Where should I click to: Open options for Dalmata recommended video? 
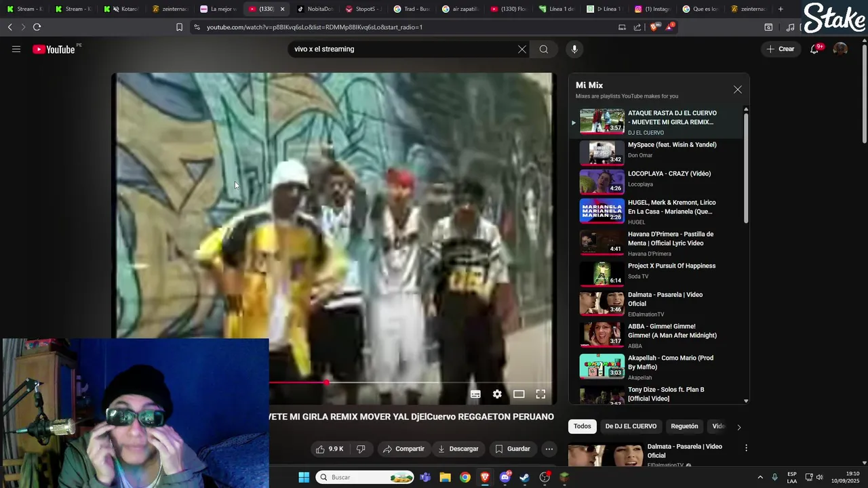[746, 448]
